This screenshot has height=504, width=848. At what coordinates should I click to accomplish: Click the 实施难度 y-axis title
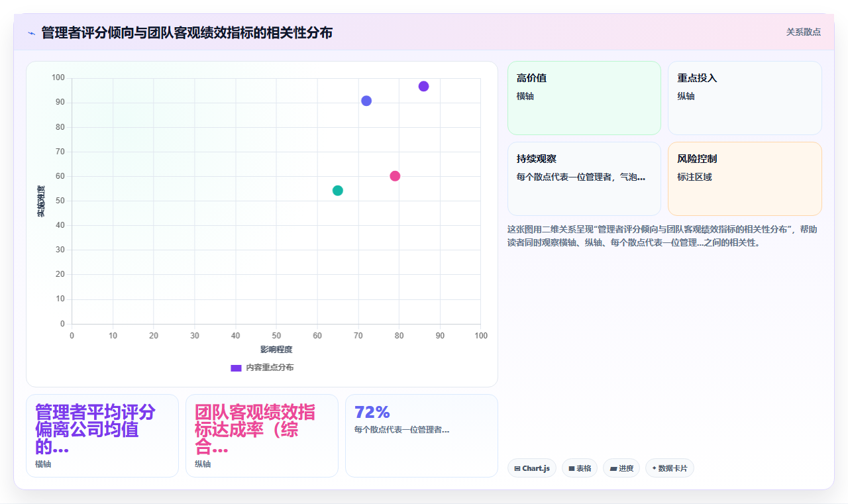(x=41, y=201)
